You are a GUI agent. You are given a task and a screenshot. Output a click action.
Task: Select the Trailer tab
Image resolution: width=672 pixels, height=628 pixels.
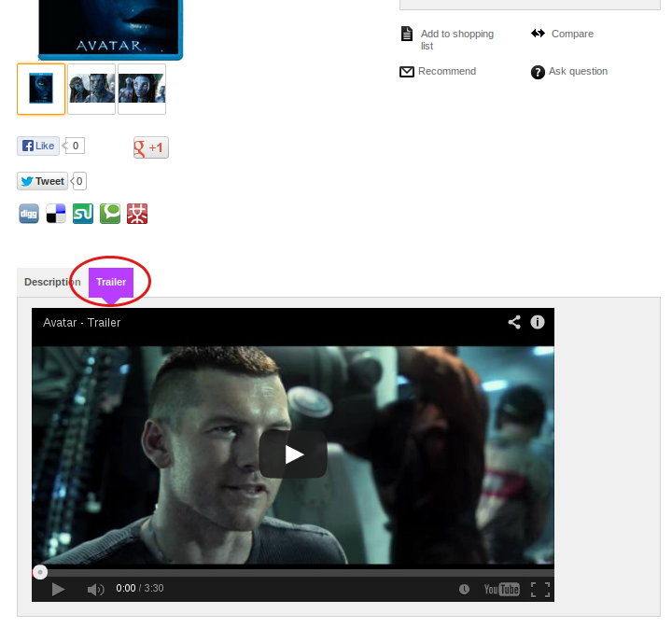[111, 282]
